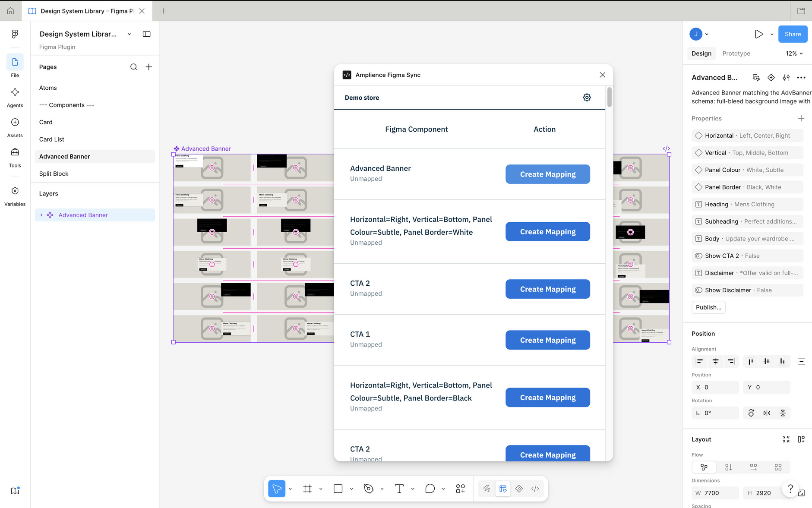Switch to the Prototype tab

click(x=736, y=54)
